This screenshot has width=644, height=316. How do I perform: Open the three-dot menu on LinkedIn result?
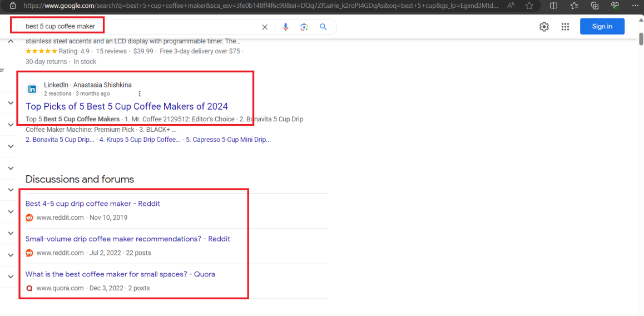coord(140,93)
